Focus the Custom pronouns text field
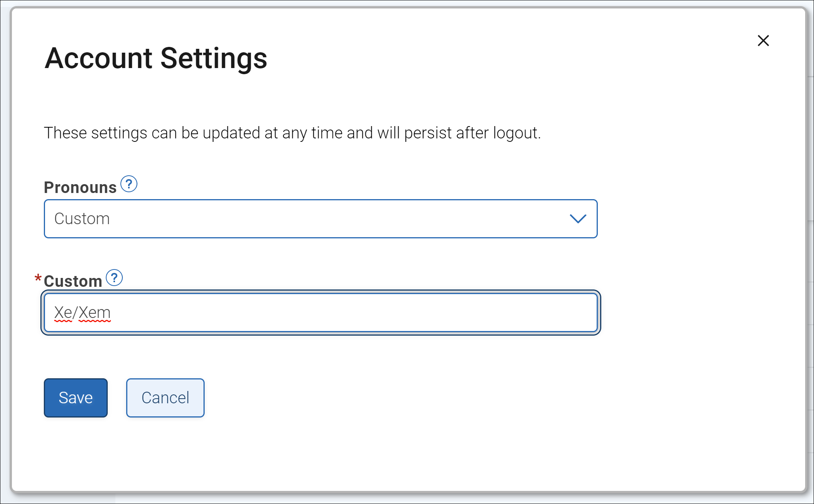Image resolution: width=814 pixels, height=504 pixels. pyautogui.click(x=320, y=313)
